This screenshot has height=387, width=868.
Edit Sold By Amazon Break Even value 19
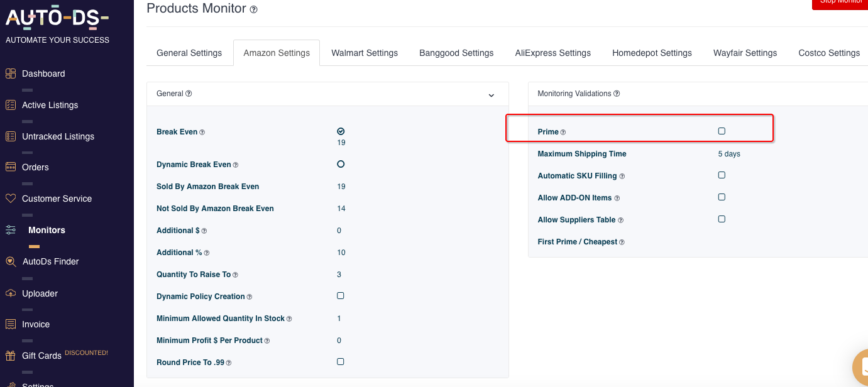(341, 187)
